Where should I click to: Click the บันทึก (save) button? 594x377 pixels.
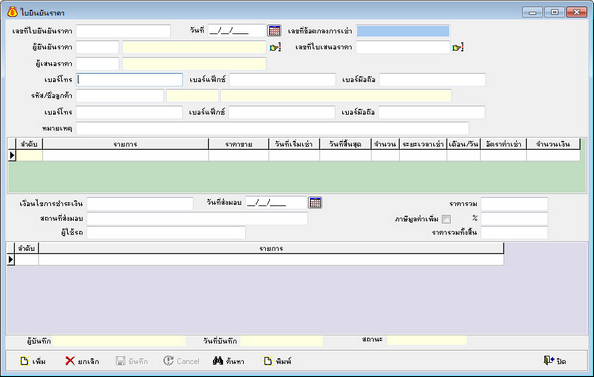pyautogui.click(x=132, y=361)
